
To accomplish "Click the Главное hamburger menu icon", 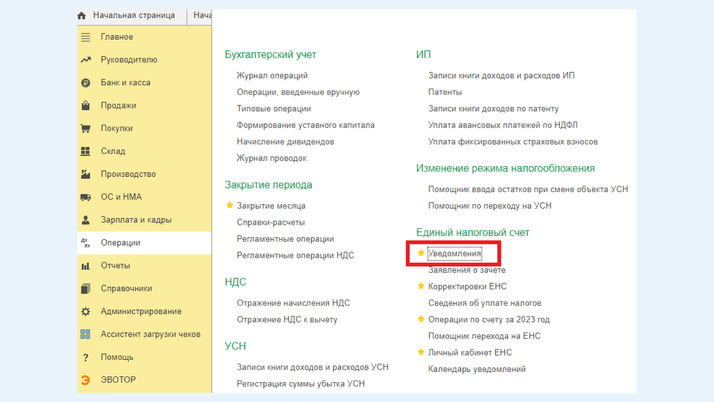I will 86,37.
